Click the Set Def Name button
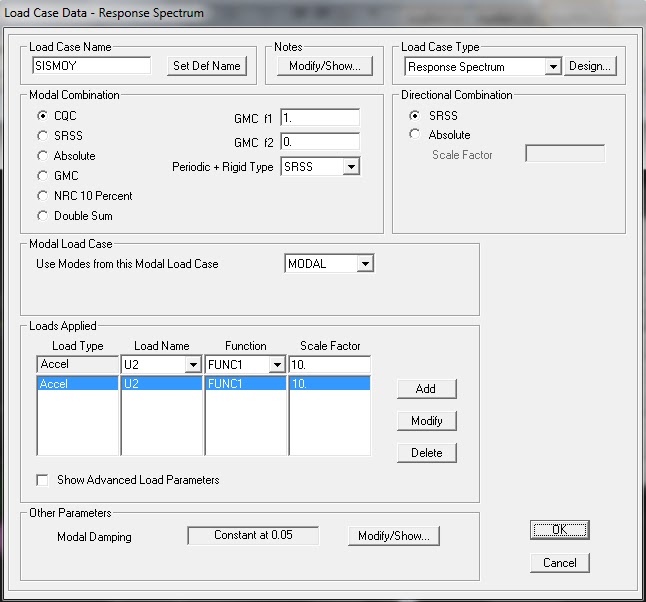 point(207,66)
